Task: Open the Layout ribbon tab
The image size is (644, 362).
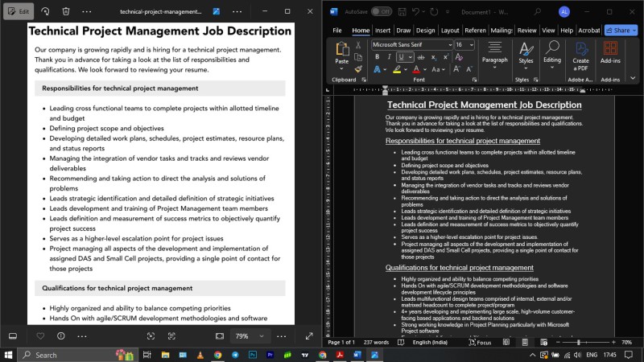Action: point(451,31)
